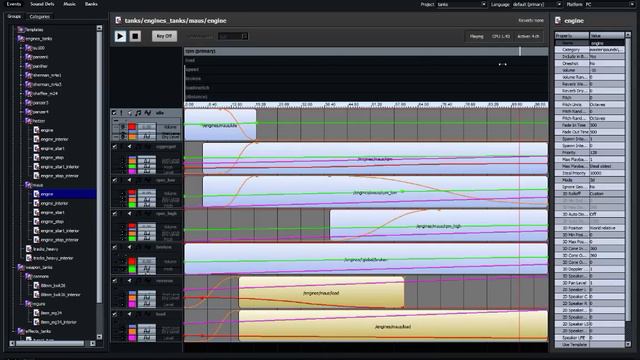Select hetzer engine event icon
The width and height of the screenshot is (640, 360).
pyautogui.click(x=36, y=130)
